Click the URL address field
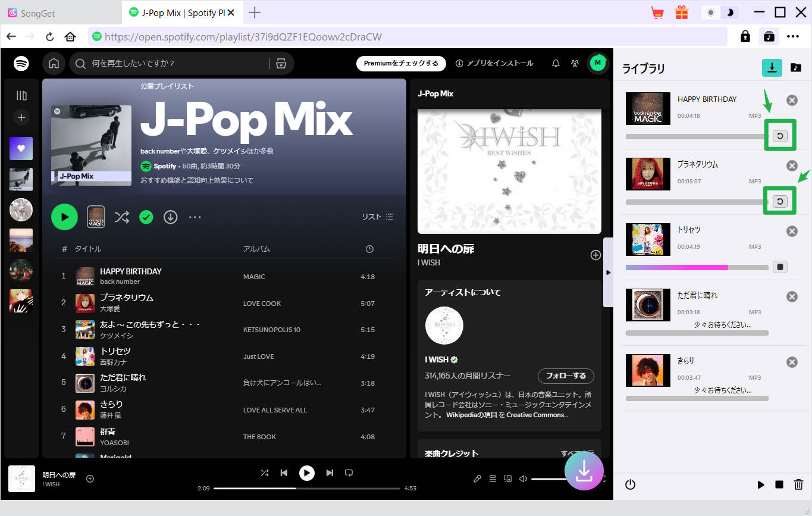This screenshot has height=516, width=812. 407,36
